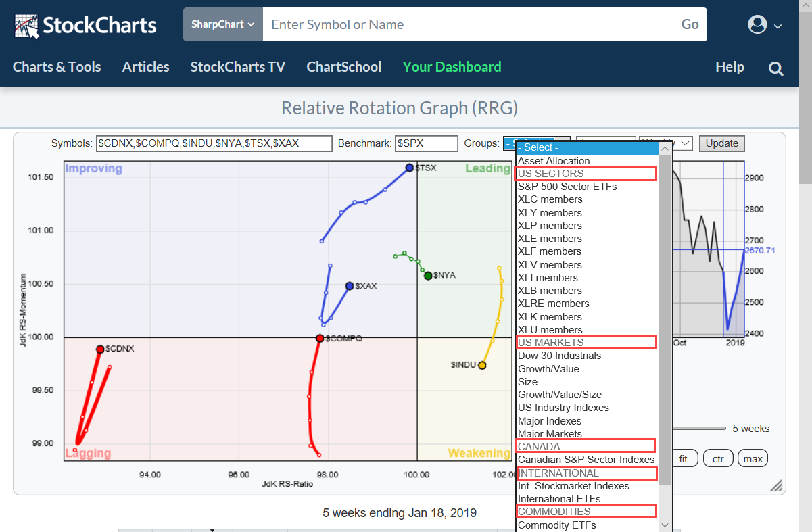The image size is (812, 532).
Task: Select Major Indexes option
Action: (586, 421)
